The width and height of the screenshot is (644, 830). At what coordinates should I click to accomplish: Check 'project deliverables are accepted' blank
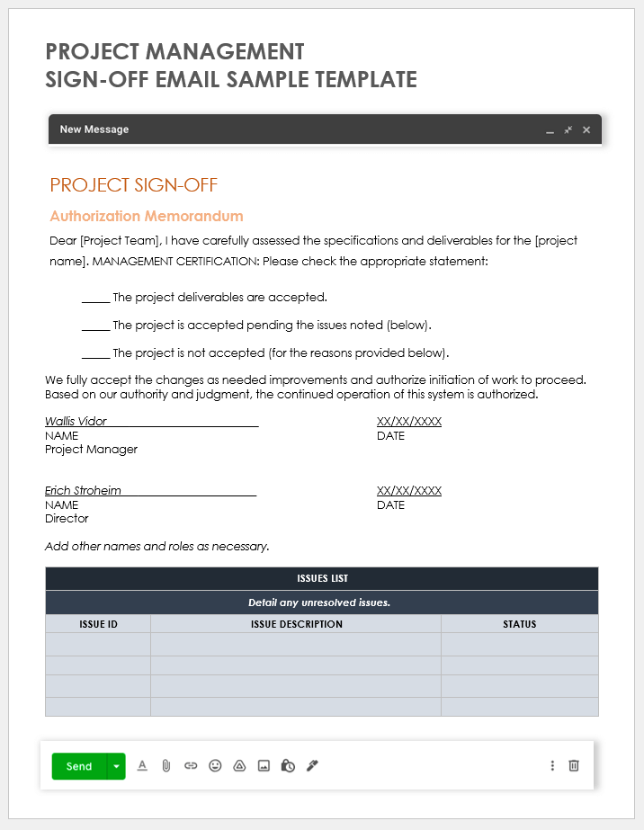(95, 298)
